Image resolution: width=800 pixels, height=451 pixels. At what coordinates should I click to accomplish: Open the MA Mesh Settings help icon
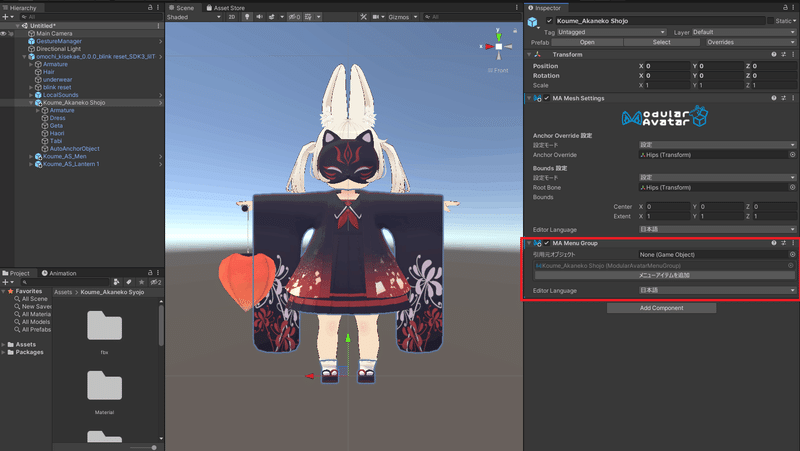click(774, 98)
